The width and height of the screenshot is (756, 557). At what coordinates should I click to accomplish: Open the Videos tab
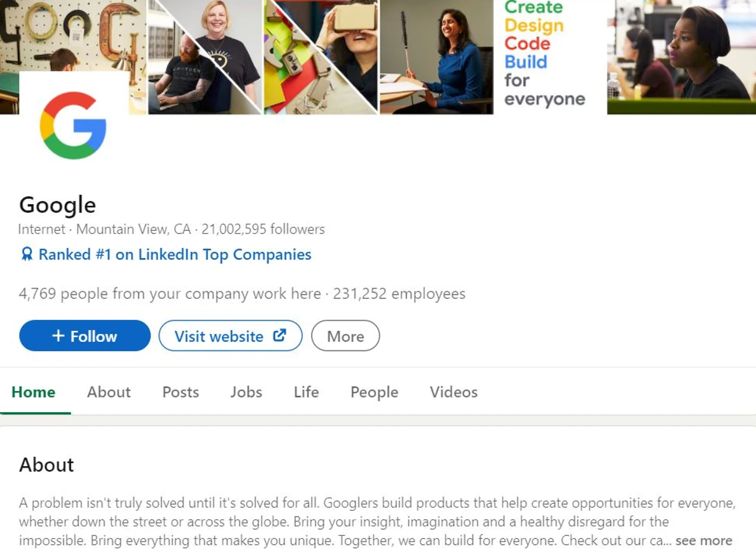tap(453, 392)
